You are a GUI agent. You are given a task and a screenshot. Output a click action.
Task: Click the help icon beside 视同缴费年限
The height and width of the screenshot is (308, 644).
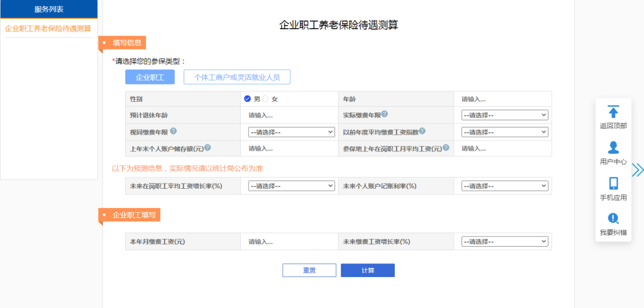[x=173, y=131]
